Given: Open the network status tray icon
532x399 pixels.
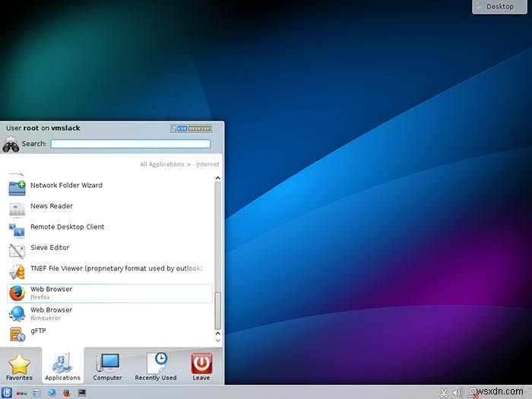Looking at the screenshot, I should click(x=473, y=393).
